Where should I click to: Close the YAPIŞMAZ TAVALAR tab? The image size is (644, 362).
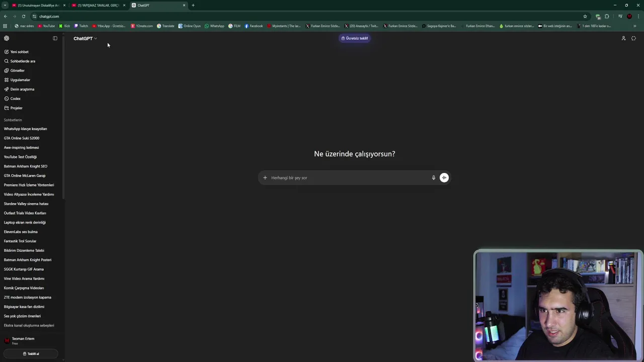pyautogui.click(x=124, y=5)
